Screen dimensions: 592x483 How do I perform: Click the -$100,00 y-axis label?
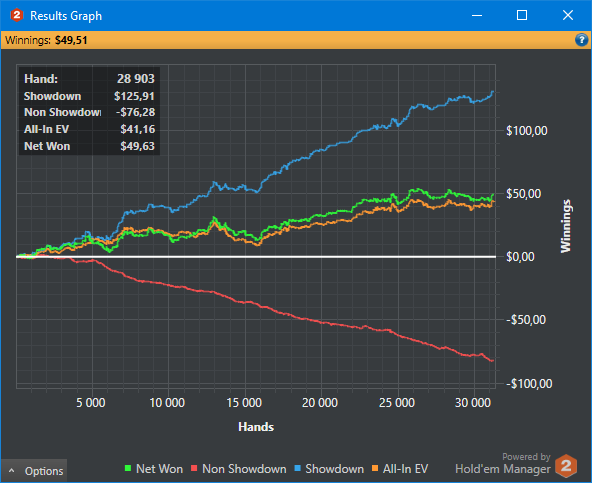(529, 384)
